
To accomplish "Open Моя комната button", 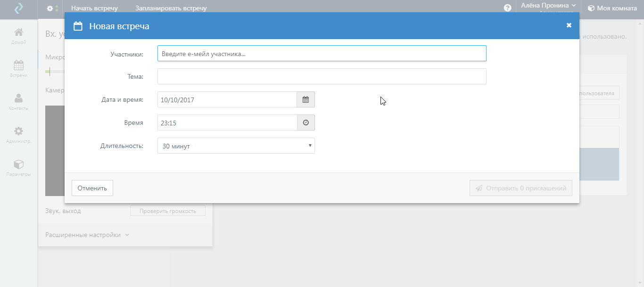I will coord(612,8).
